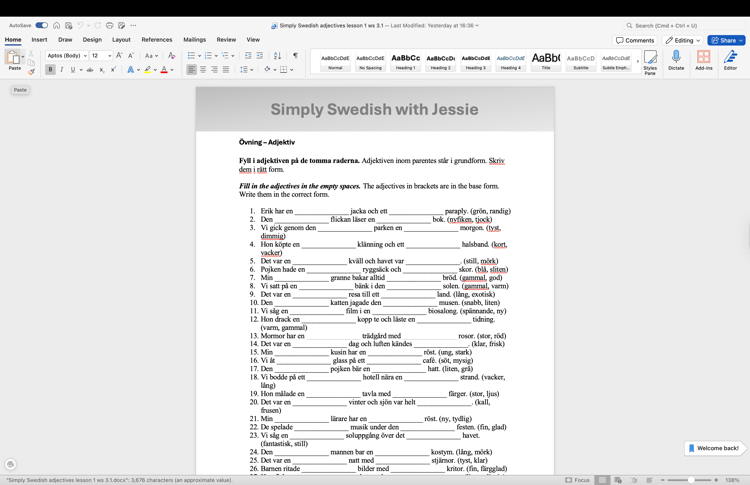
Task: Open the Comments pane
Action: [635, 40]
